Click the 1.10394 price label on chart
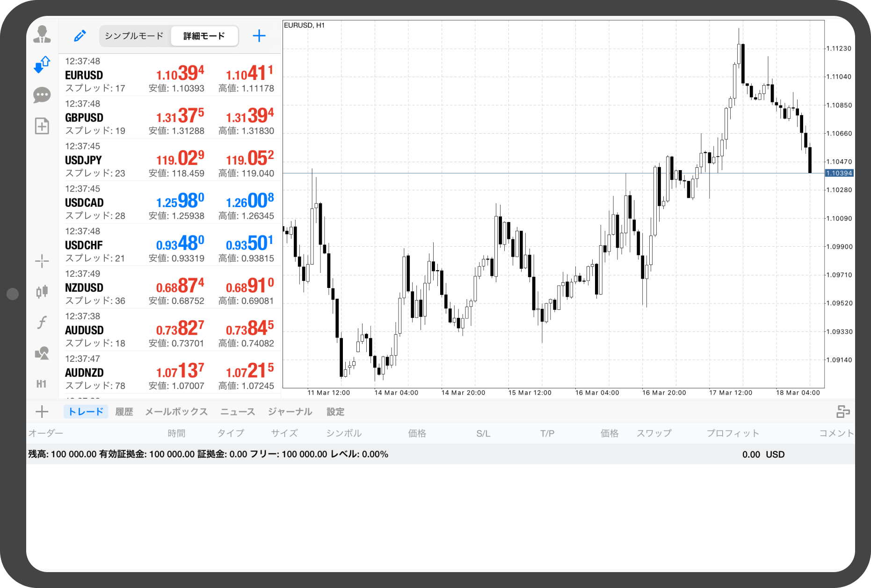The height and width of the screenshot is (588, 871). pos(839,173)
